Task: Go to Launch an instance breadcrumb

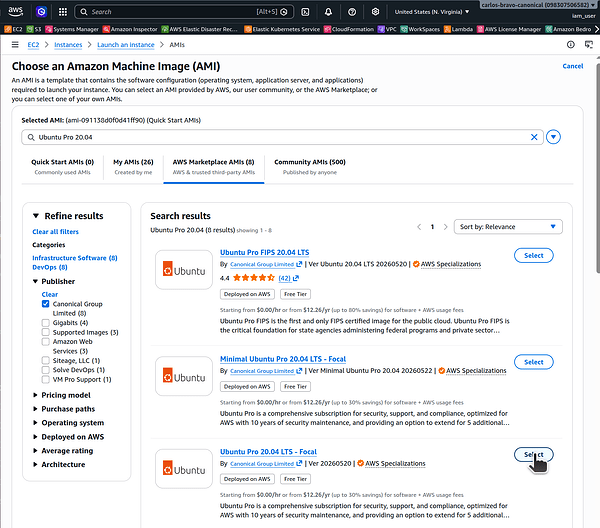Action: [x=126, y=45]
